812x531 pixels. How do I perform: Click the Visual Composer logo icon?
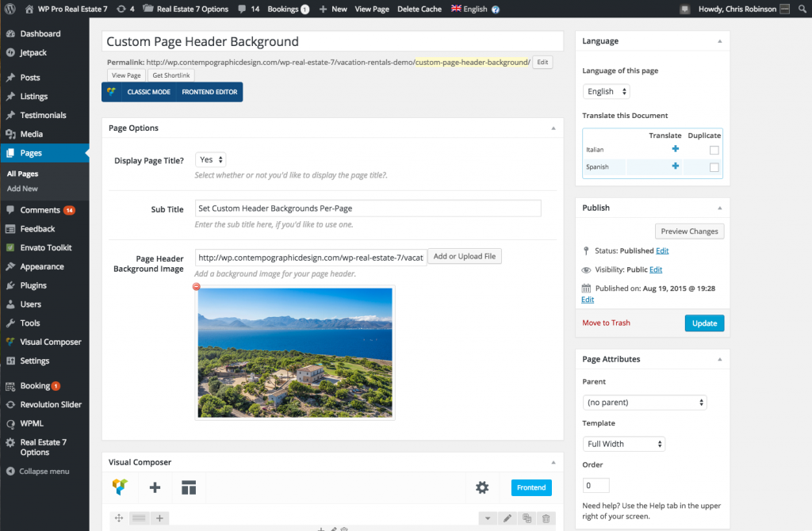(x=119, y=487)
